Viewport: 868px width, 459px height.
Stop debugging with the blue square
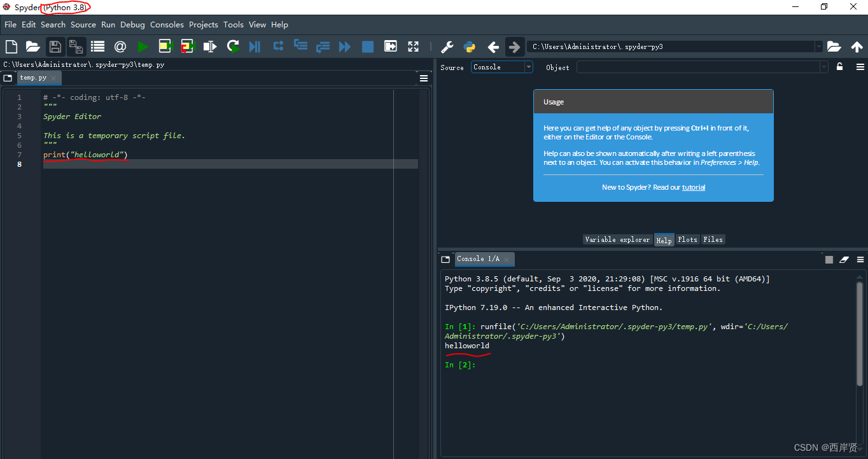pos(368,46)
